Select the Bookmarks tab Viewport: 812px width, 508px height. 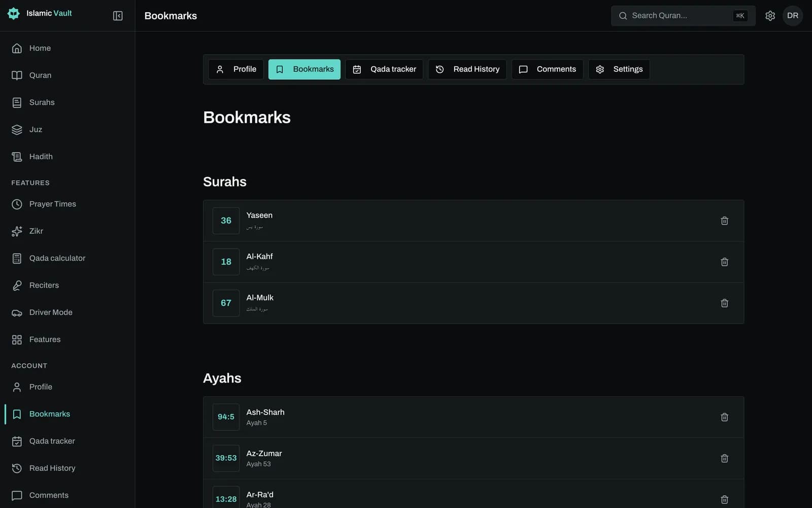point(304,69)
